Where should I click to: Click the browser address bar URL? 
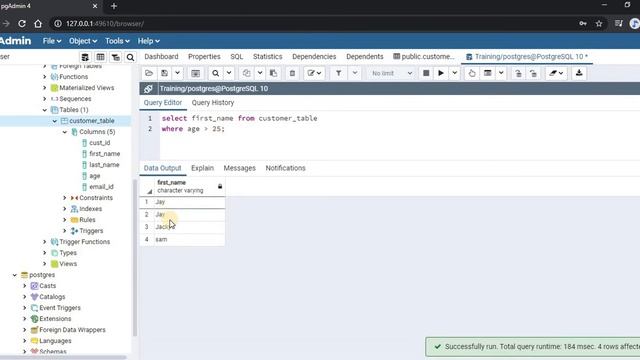tap(104, 24)
